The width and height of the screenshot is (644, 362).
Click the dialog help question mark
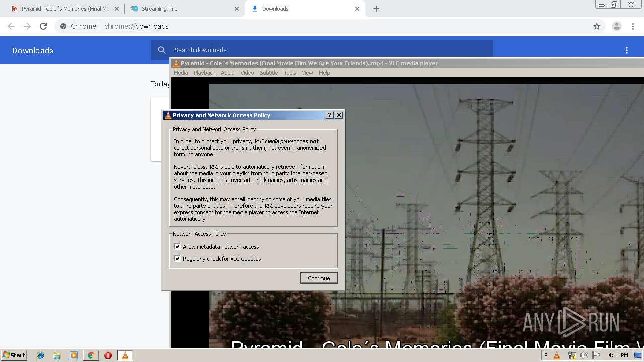(x=330, y=115)
